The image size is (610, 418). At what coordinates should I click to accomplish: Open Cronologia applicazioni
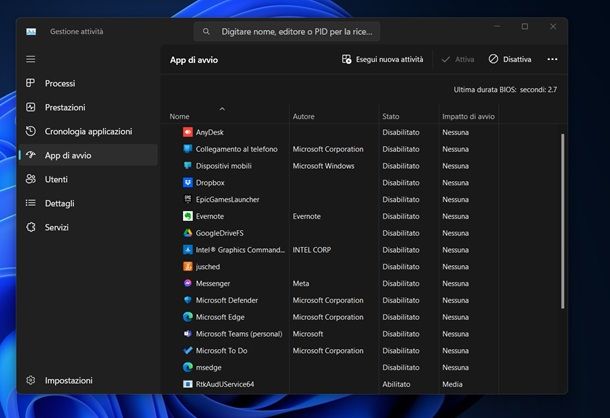coord(88,132)
